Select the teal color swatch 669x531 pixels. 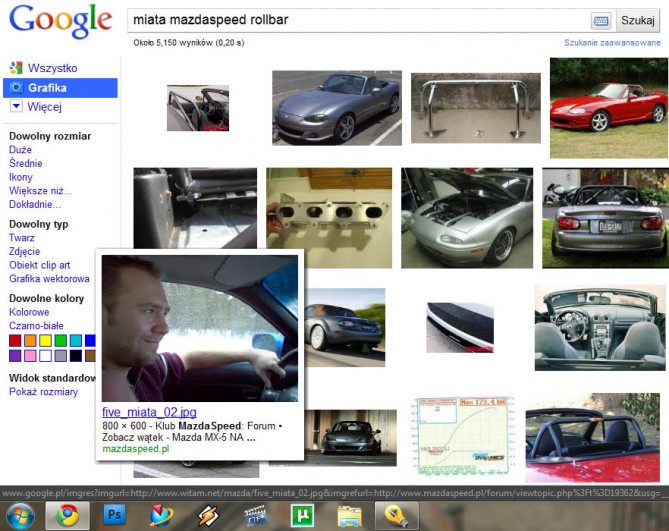point(76,340)
